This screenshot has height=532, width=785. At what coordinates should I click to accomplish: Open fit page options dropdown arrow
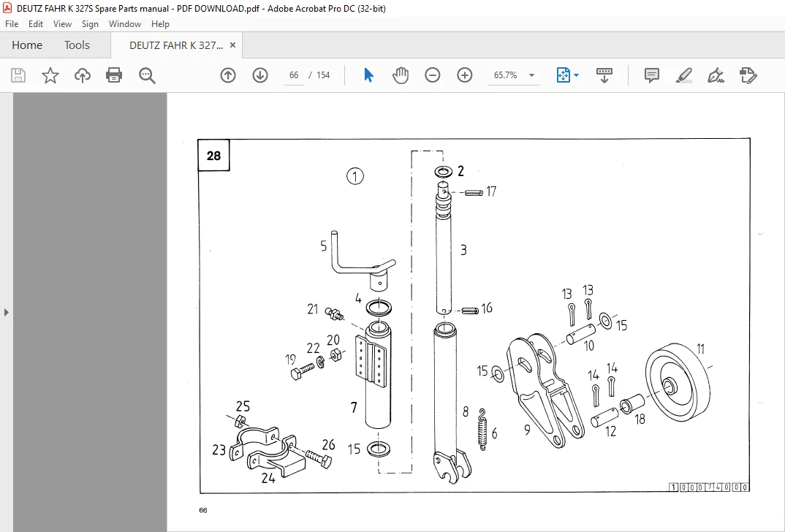coord(576,75)
